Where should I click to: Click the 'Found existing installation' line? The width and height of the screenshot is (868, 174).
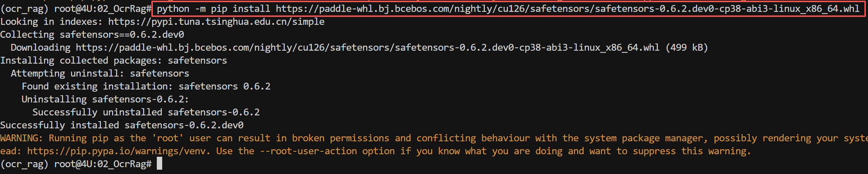(146, 87)
